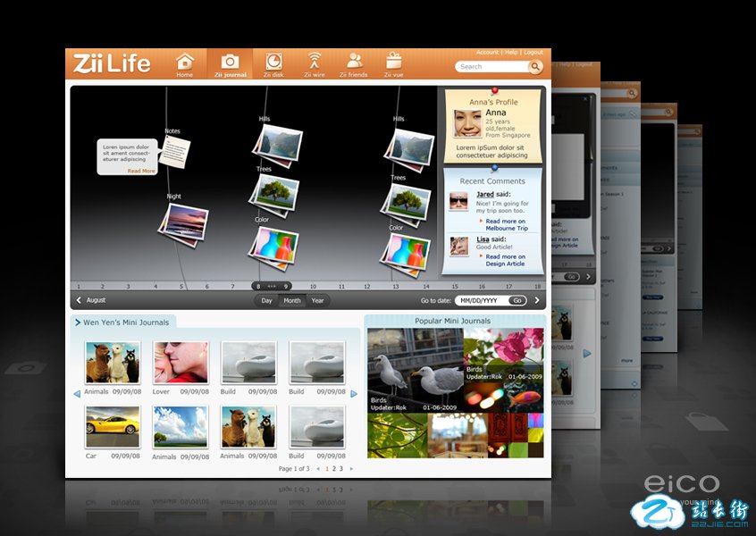Click the timeline slider handle at 8–9

[x=272, y=287]
